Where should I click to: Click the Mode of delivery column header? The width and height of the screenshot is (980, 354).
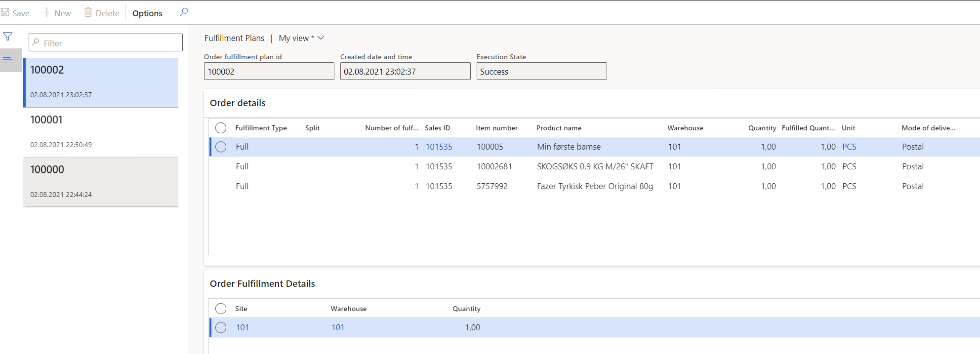928,128
